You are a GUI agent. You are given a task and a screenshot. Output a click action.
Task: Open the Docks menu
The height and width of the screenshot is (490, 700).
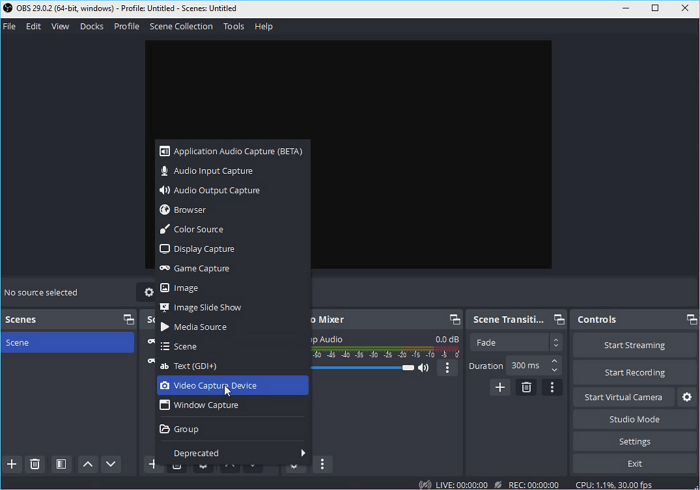(x=92, y=26)
